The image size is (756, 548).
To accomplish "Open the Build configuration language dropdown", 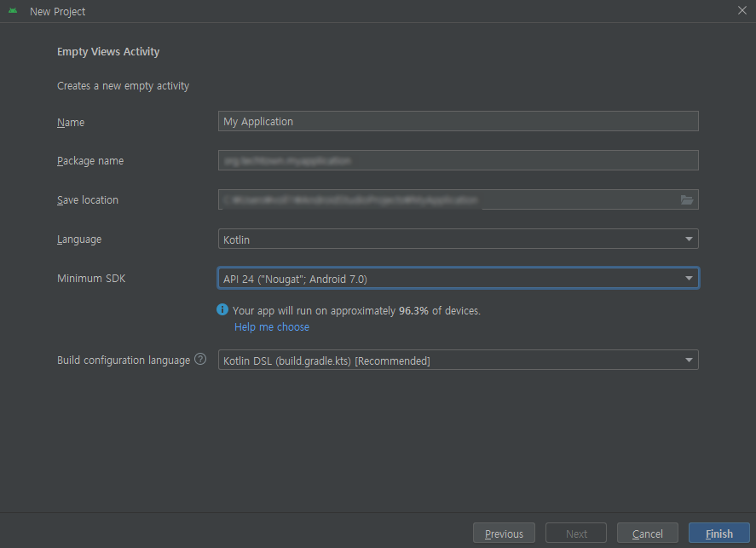I will [x=458, y=361].
